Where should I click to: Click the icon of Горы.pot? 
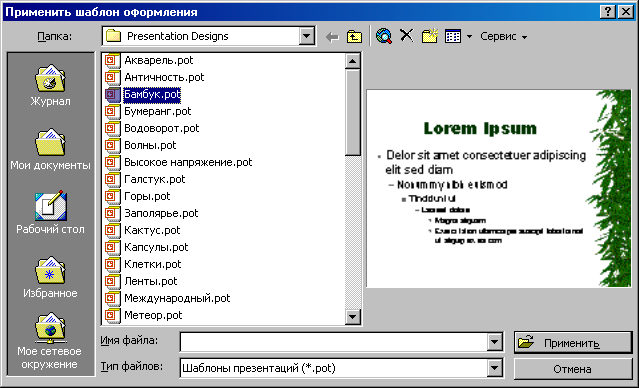pyautogui.click(x=112, y=196)
